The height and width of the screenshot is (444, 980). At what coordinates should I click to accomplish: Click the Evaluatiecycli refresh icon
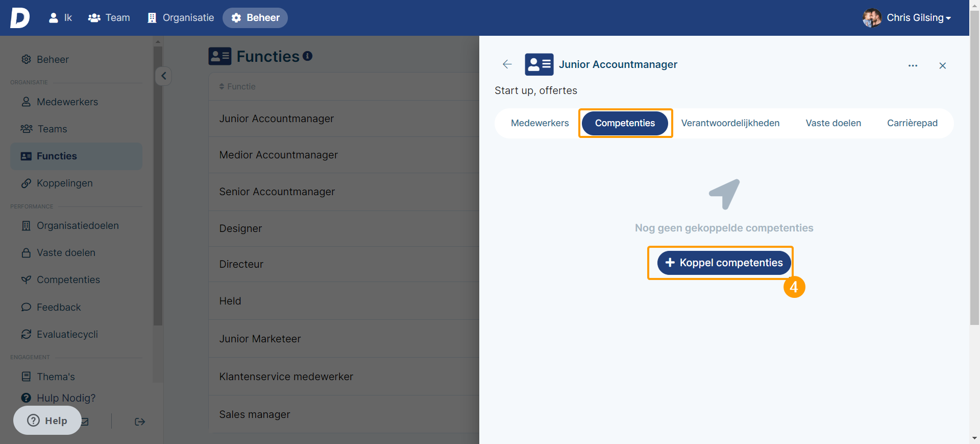[26, 334]
